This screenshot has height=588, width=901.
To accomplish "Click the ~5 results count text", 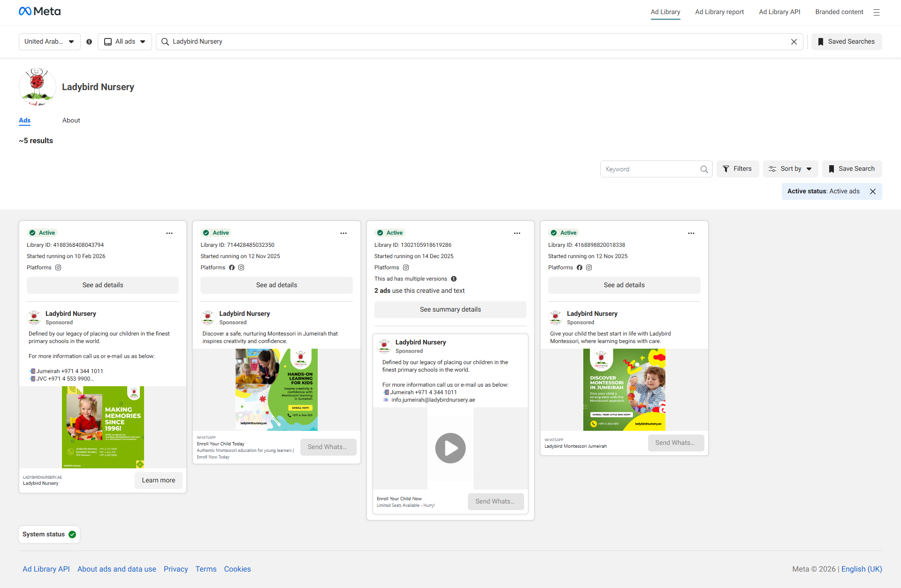I will point(36,141).
